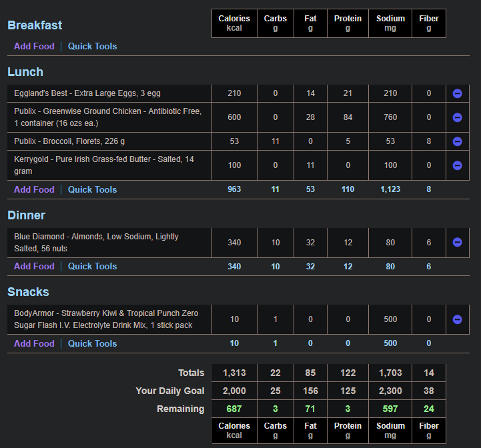This screenshot has width=481, height=448.
Task: Add Food to Snacks
Action: (x=34, y=343)
